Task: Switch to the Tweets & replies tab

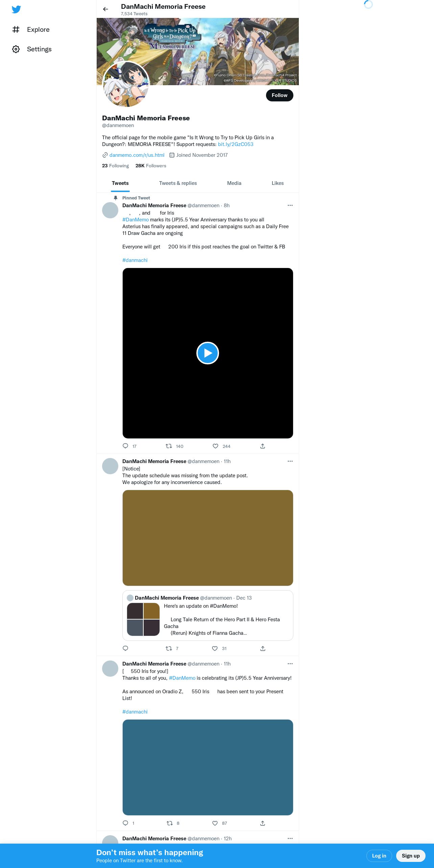Action: pos(178,183)
